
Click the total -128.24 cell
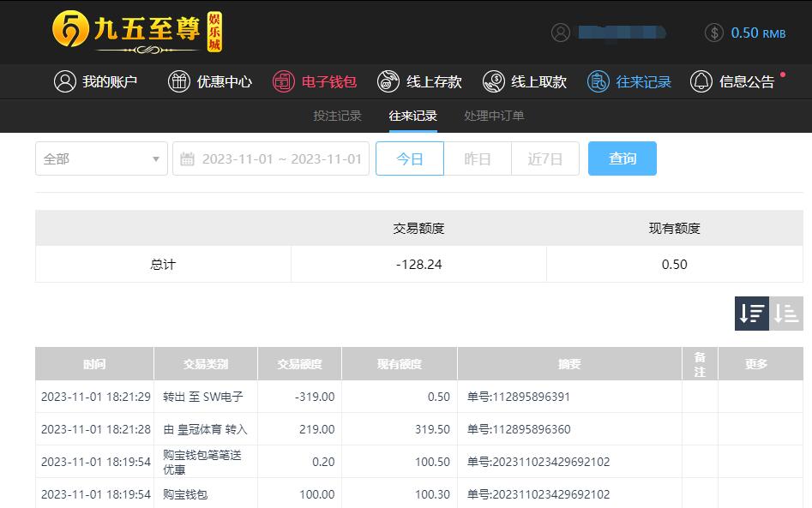click(x=418, y=265)
